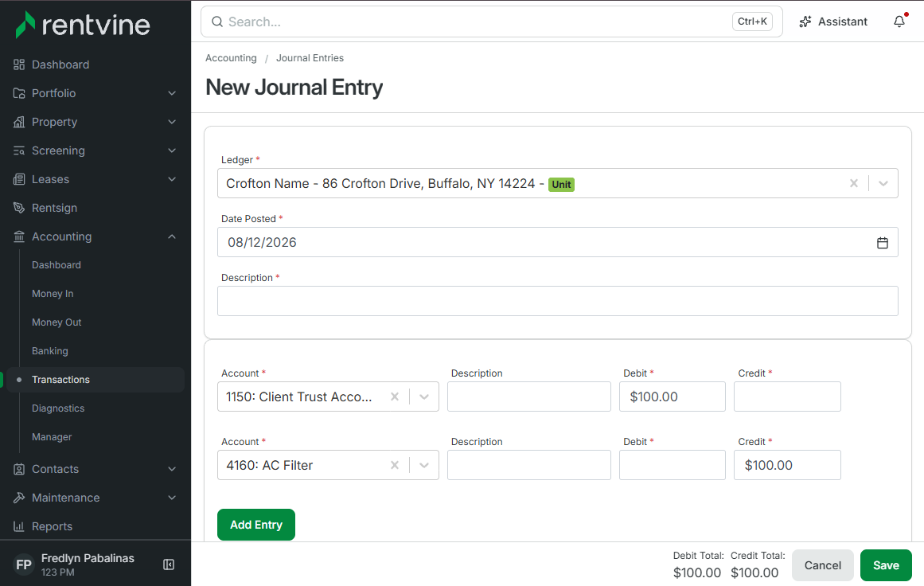Screen dimensions: 924x586
Task: Click empty Credit field of 1150 row
Action: pos(787,397)
